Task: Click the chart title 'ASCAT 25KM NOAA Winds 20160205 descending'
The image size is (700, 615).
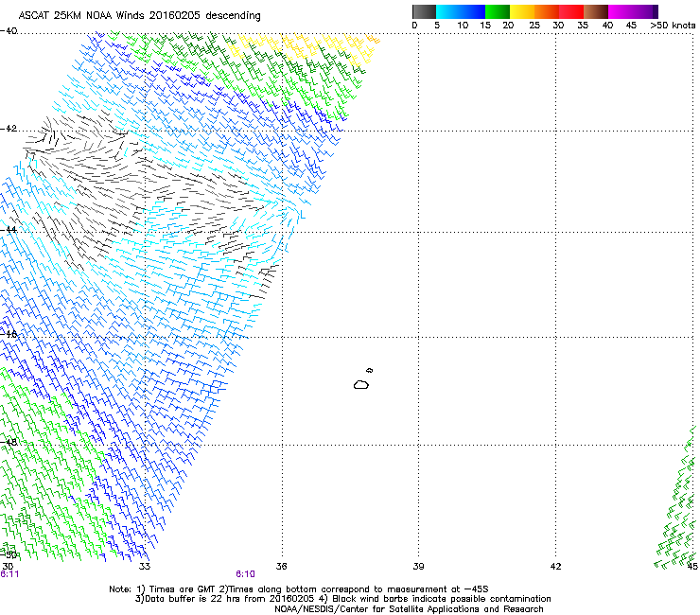Action: tap(139, 15)
